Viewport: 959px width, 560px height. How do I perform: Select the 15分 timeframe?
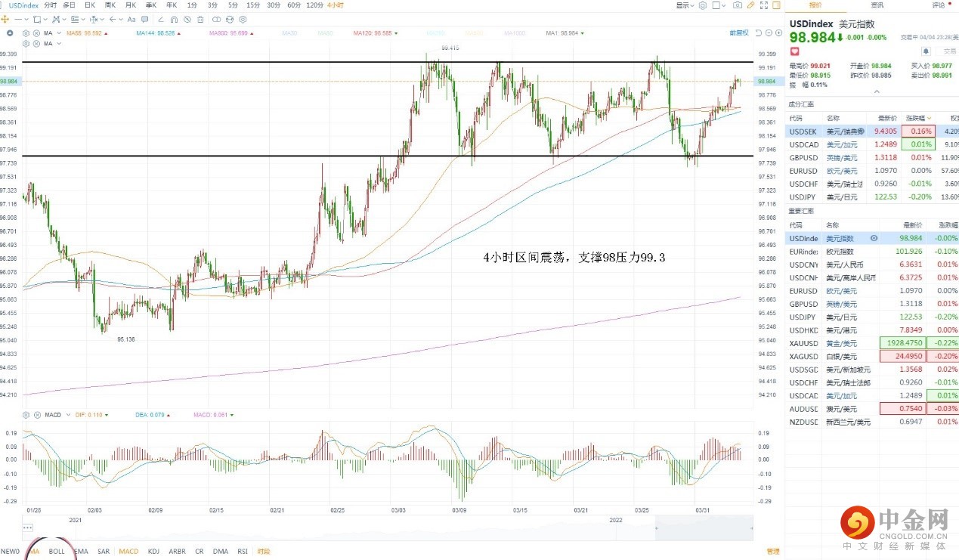point(252,5)
